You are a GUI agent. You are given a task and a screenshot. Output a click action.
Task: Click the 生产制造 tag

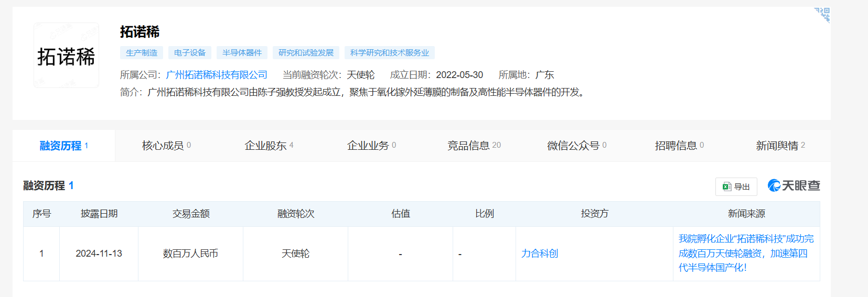point(142,53)
